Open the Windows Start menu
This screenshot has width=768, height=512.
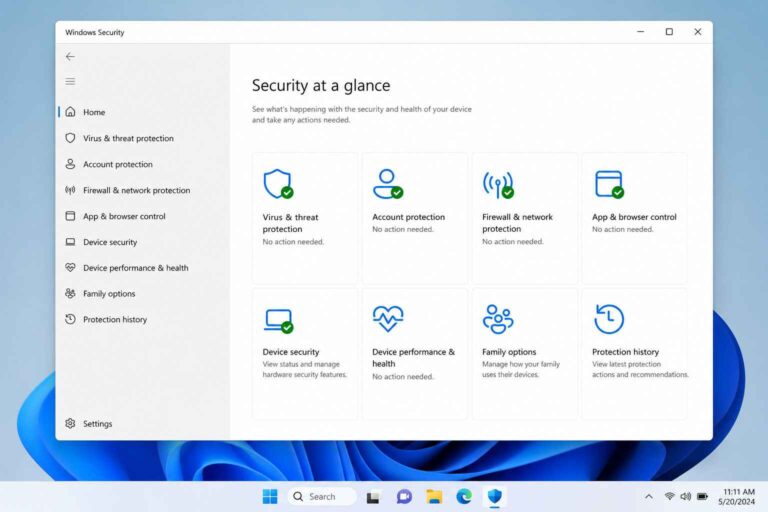coord(270,496)
